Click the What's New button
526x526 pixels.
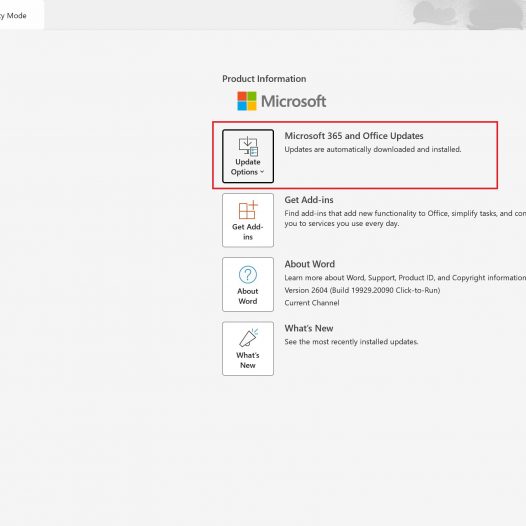248,349
